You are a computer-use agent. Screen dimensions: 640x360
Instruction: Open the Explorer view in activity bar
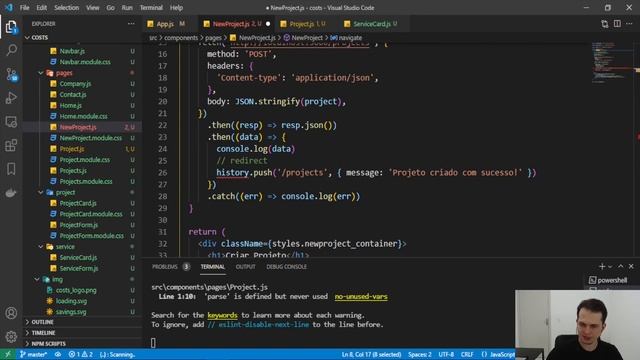click(x=11, y=27)
